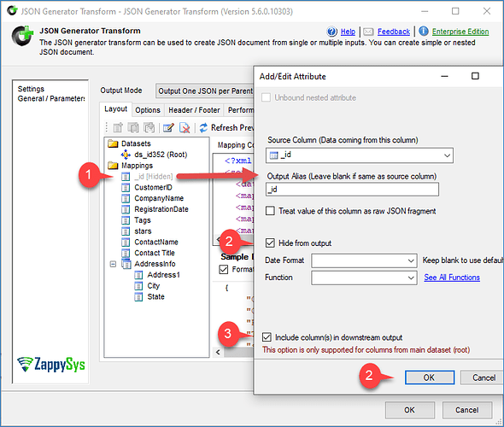Click the ds_id352 dataset icon
The height and width of the screenshot is (427, 504).
[126, 155]
